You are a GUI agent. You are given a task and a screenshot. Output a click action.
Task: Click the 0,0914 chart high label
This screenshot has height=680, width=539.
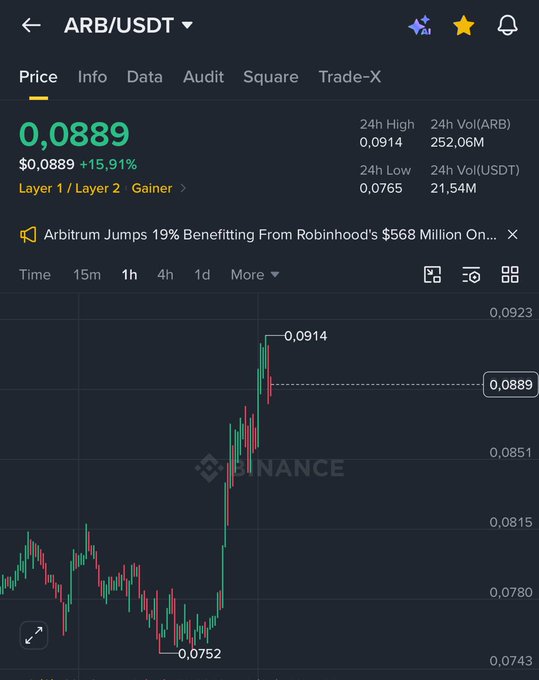coord(306,336)
